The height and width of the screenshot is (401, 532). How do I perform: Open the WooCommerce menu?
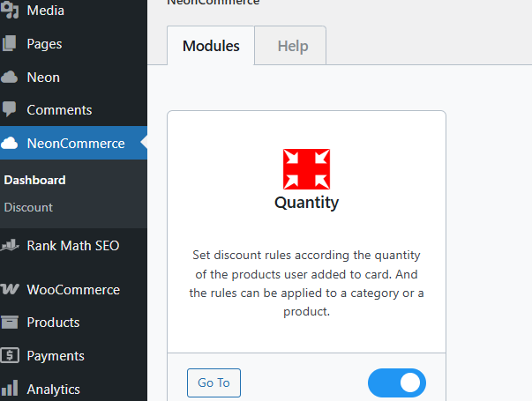point(73,289)
